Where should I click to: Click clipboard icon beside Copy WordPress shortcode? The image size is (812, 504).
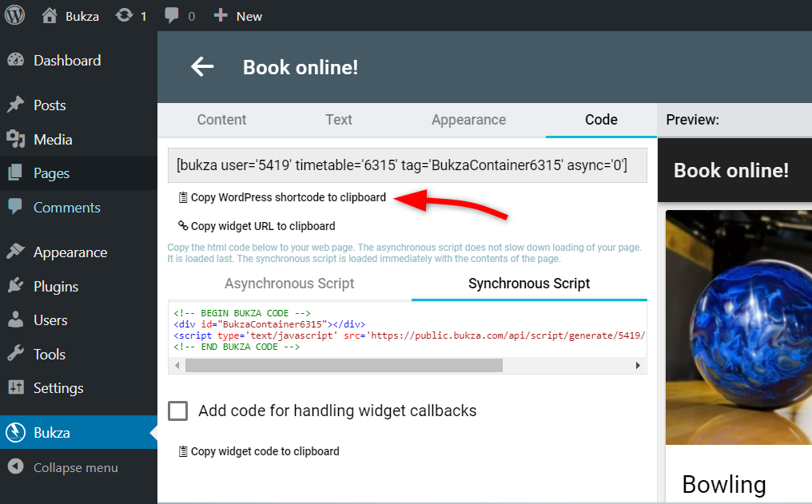(x=183, y=197)
